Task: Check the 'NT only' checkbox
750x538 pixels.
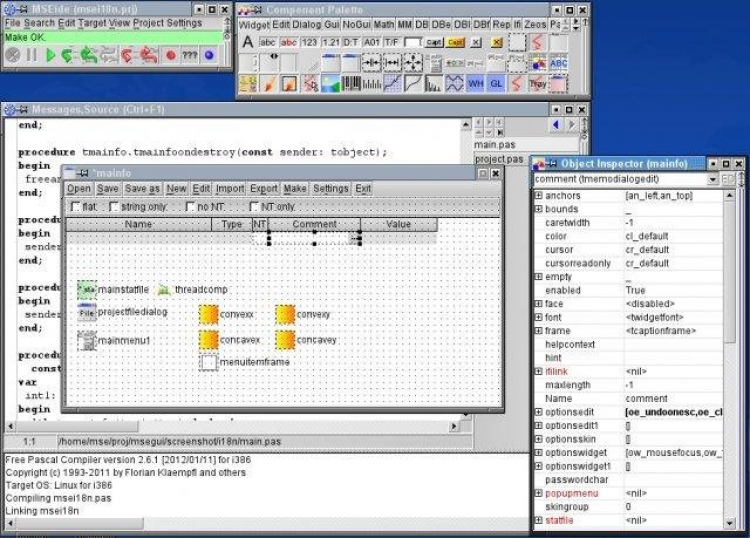Action: [254, 207]
